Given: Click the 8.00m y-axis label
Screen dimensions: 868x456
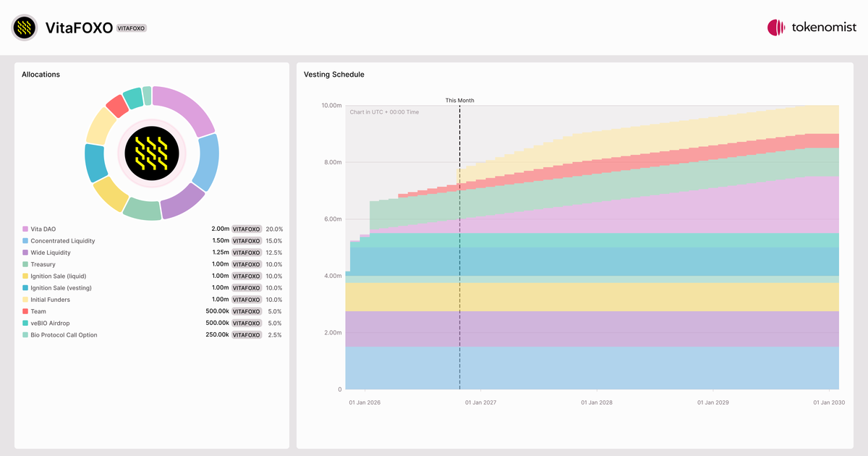Looking at the screenshot, I should (333, 162).
